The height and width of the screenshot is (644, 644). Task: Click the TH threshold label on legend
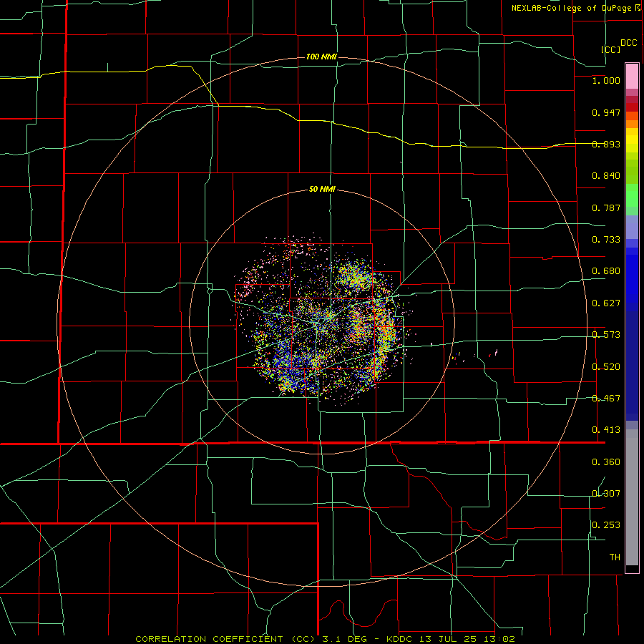click(x=615, y=557)
